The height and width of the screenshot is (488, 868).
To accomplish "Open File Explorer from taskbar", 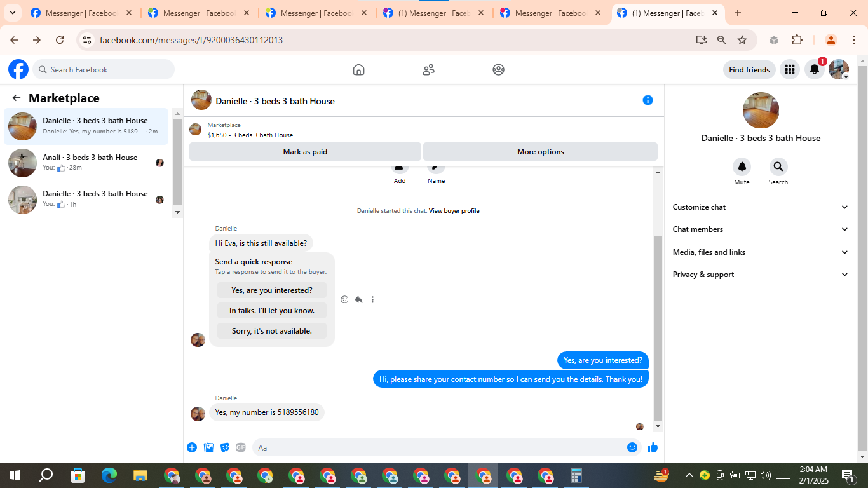I will point(140,475).
